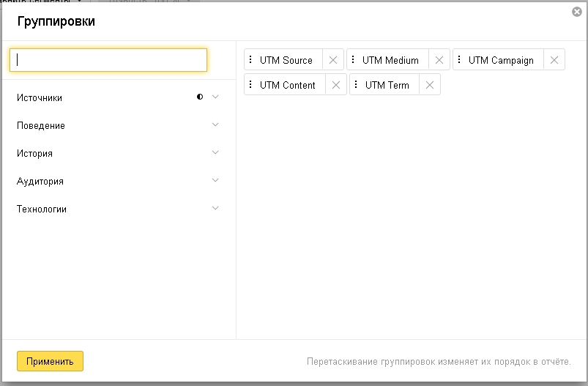Remove the UTM Campaign grouping
The image size is (588, 386).
(x=554, y=61)
